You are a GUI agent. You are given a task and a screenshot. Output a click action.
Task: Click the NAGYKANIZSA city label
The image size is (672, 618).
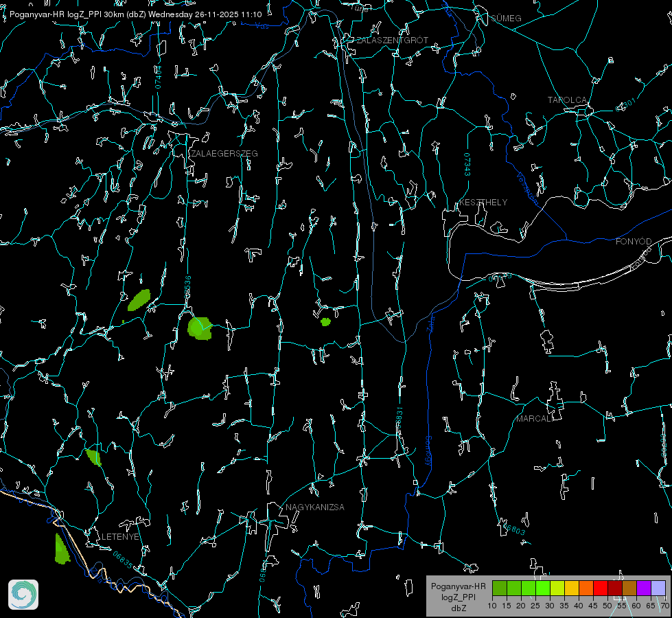click(x=315, y=507)
